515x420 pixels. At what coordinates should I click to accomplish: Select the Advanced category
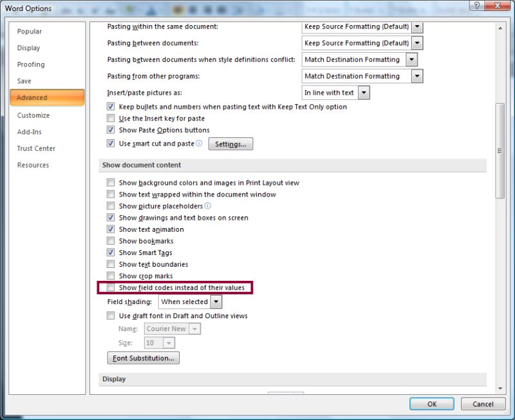tap(47, 98)
